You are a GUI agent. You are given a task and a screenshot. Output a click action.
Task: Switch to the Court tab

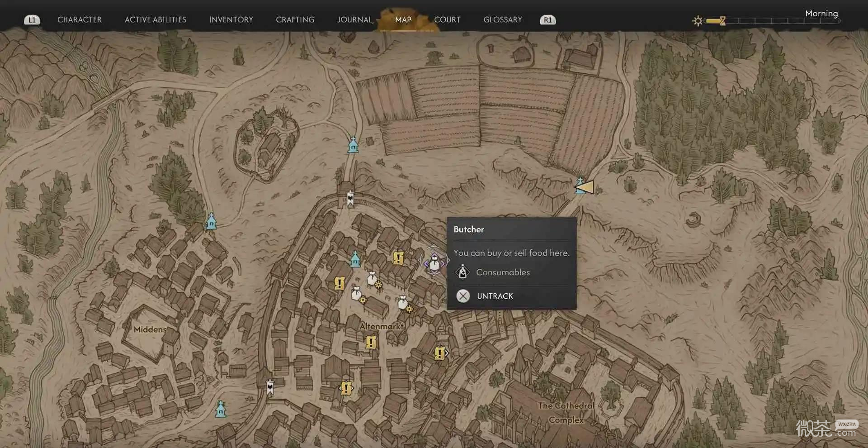(x=447, y=20)
